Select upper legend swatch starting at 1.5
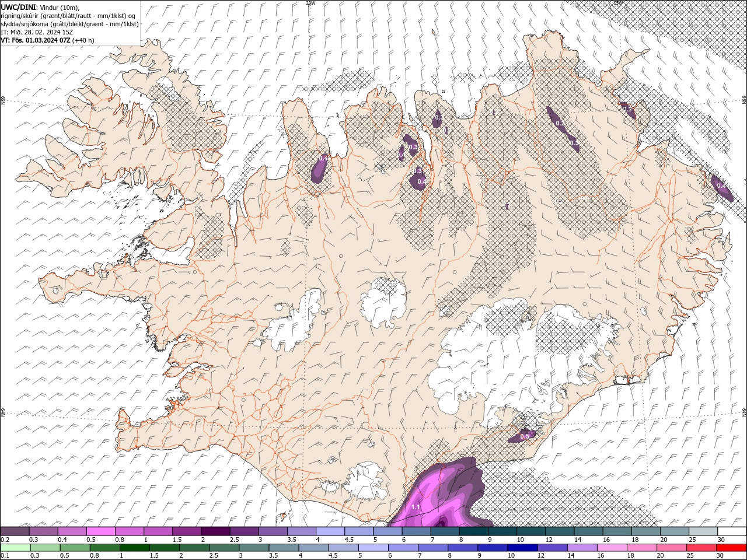Image resolution: width=747 pixels, height=560 pixels. (x=187, y=531)
